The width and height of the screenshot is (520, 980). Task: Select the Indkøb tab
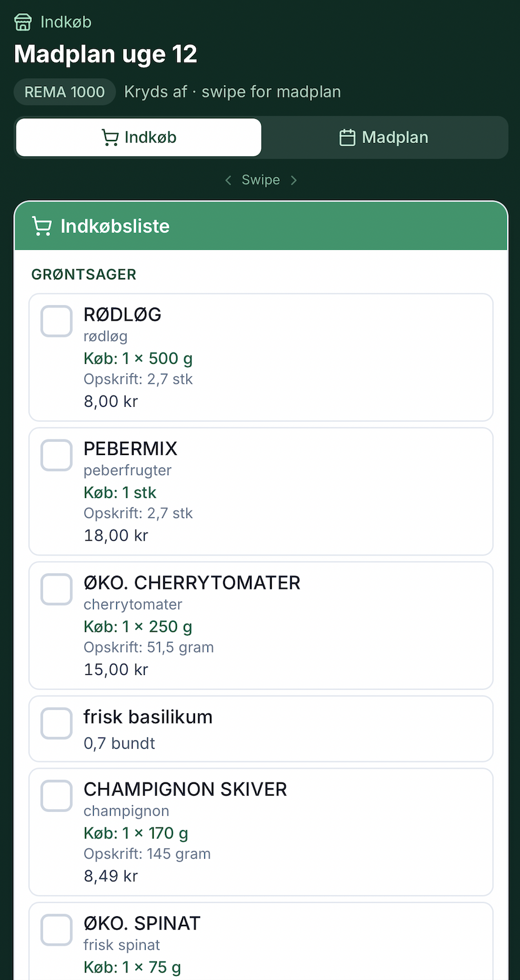[x=139, y=137]
